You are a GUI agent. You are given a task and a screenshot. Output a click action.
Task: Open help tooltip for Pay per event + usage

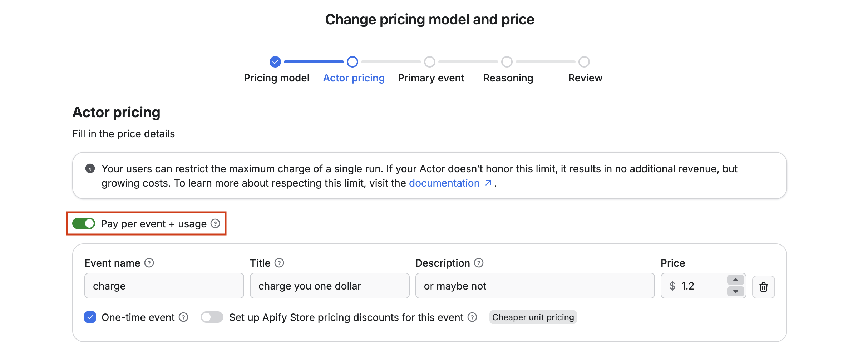[x=215, y=223]
